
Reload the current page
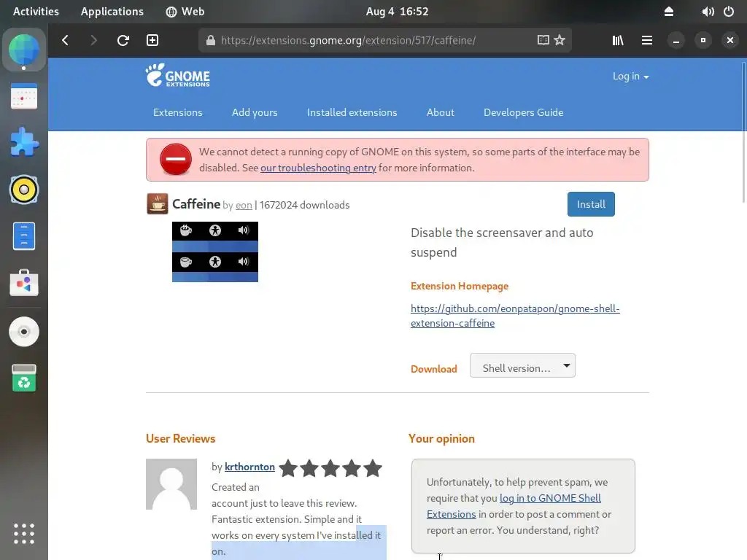coord(123,41)
